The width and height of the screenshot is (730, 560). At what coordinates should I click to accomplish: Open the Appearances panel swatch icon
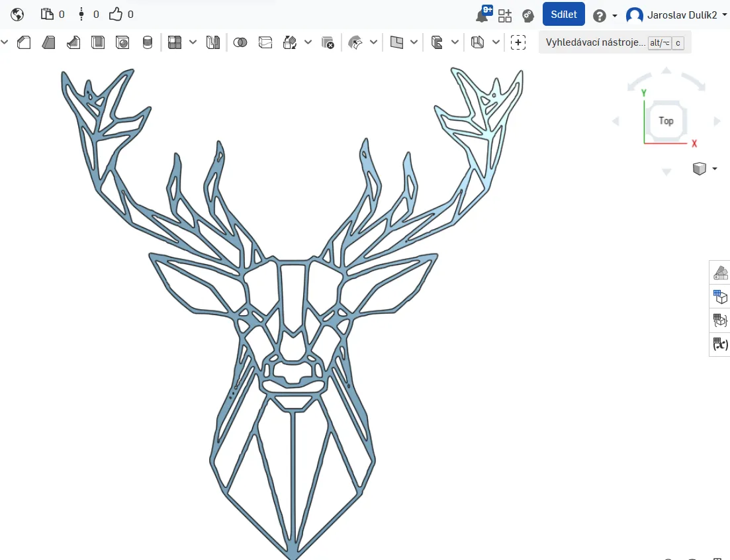tap(720, 273)
